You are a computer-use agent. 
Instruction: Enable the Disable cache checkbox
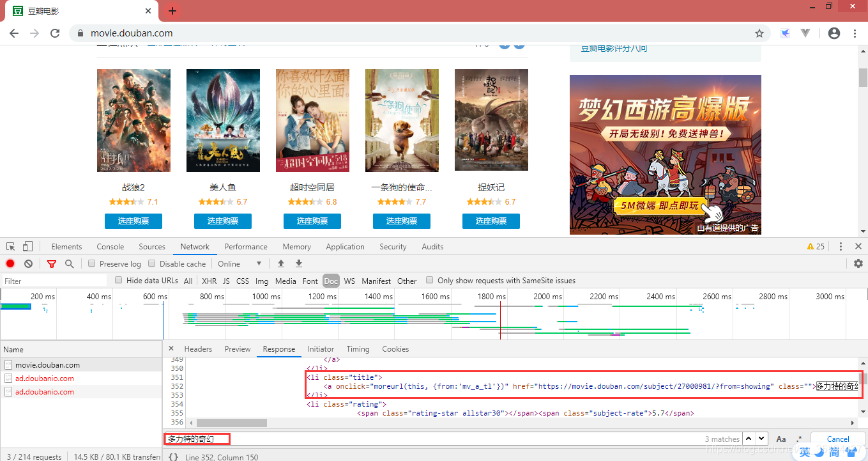coord(152,263)
